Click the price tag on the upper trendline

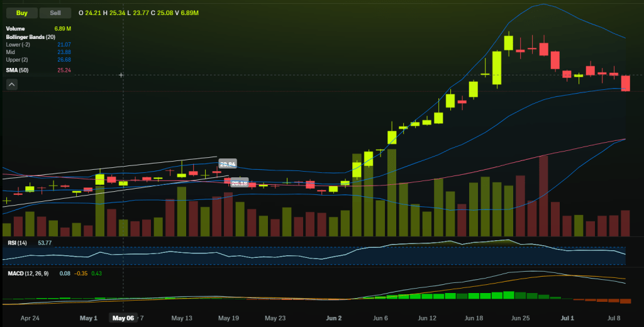coord(227,164)
